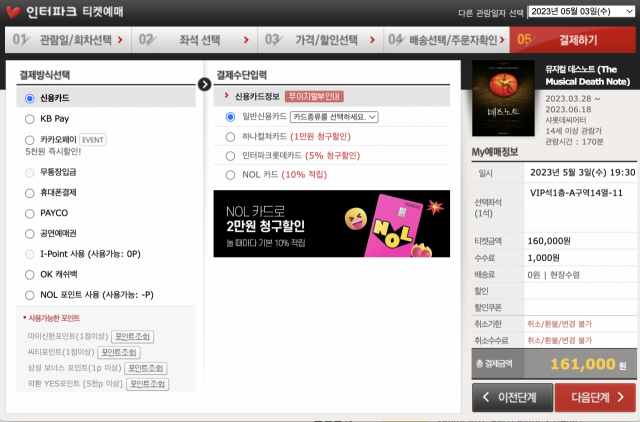Click the 뮤지컬 데스노트 title text
This screenshot has width=640, height=422.
pyautogui.click(x=587, y=76)
